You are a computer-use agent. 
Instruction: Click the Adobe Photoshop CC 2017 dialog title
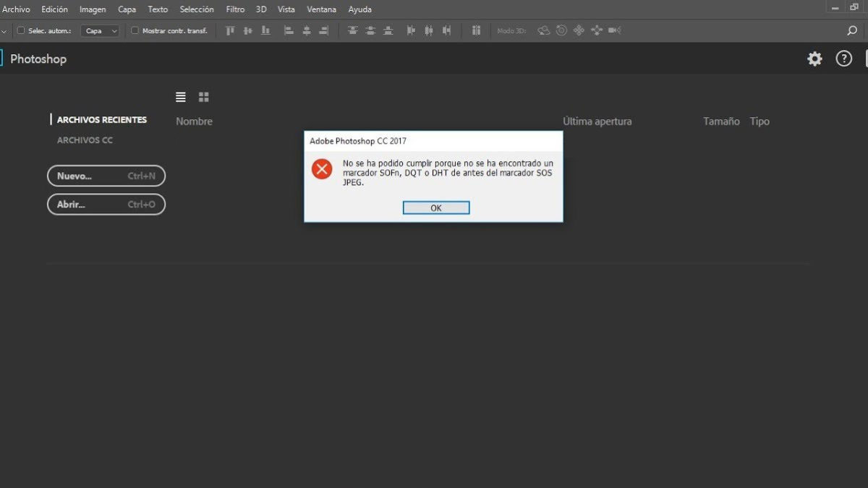point(358,141)
